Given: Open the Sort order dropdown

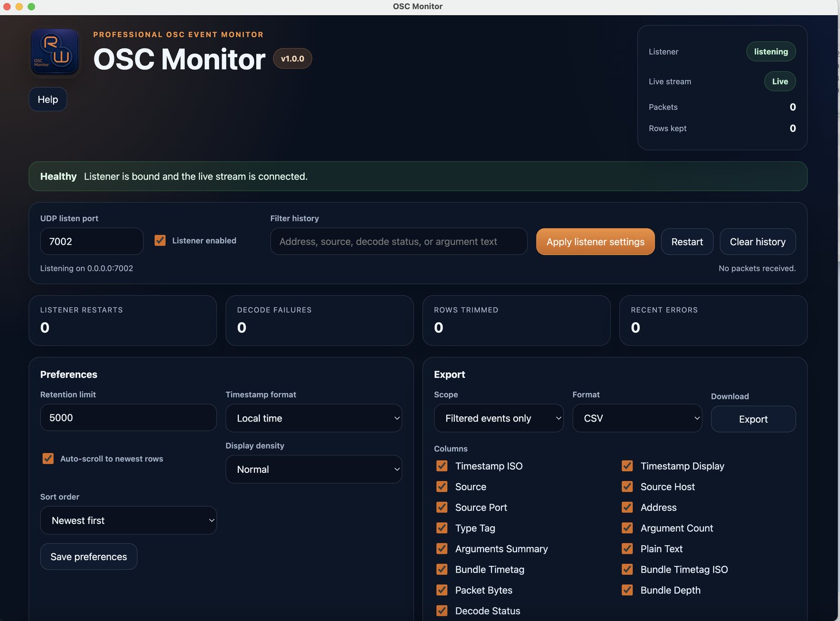Looking at the screenshot, I should [x=129, y=520].
